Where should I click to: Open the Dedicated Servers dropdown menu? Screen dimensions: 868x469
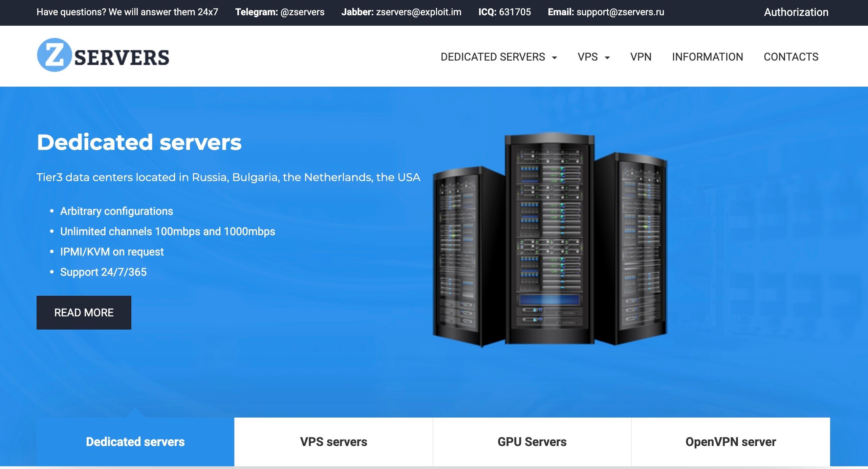pyautogui.click(x=499, y=57)
